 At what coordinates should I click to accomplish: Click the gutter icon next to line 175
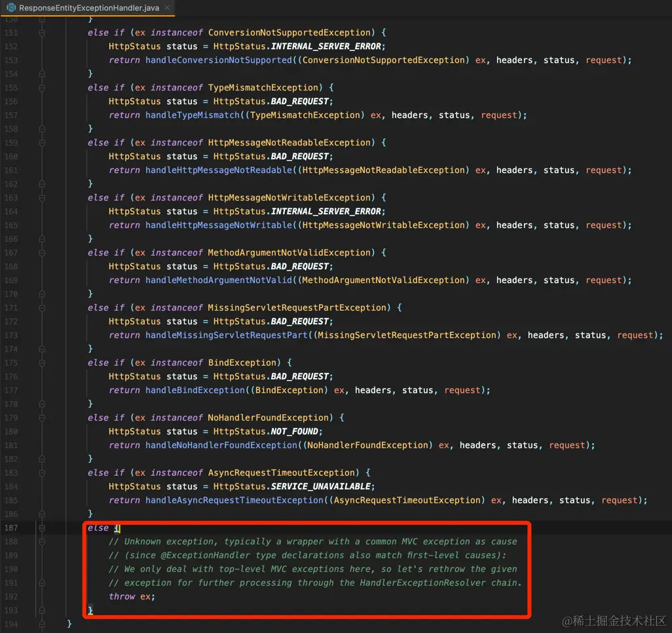tap(41, 362)
